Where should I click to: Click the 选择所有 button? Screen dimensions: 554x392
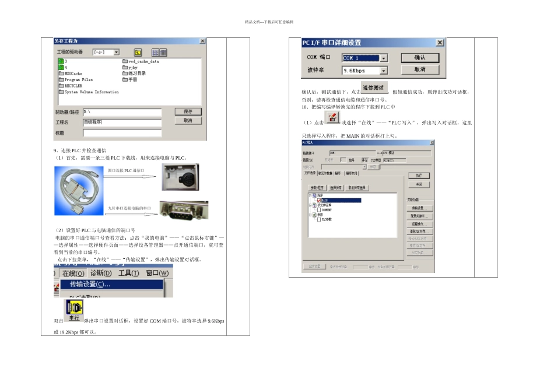coord(335,188)
